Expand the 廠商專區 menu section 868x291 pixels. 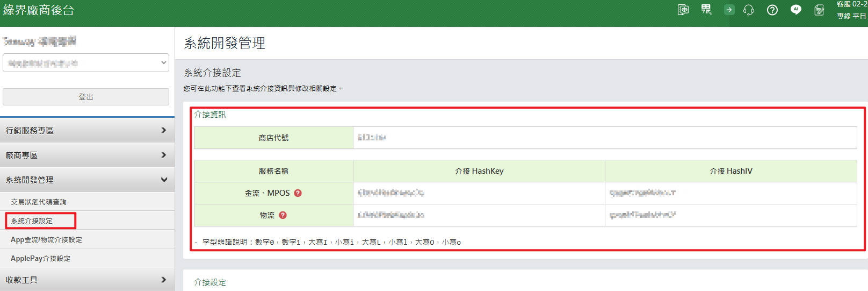[x=87, y=155]
